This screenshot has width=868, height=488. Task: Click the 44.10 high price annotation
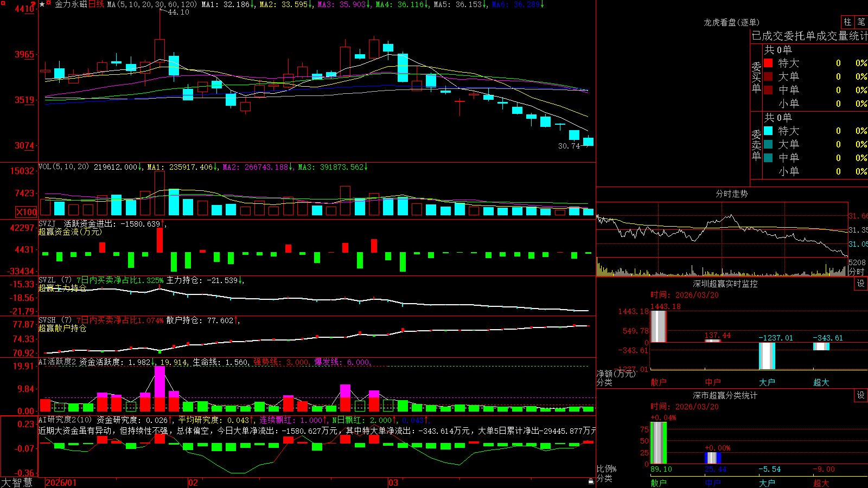(x=178, y=12)
